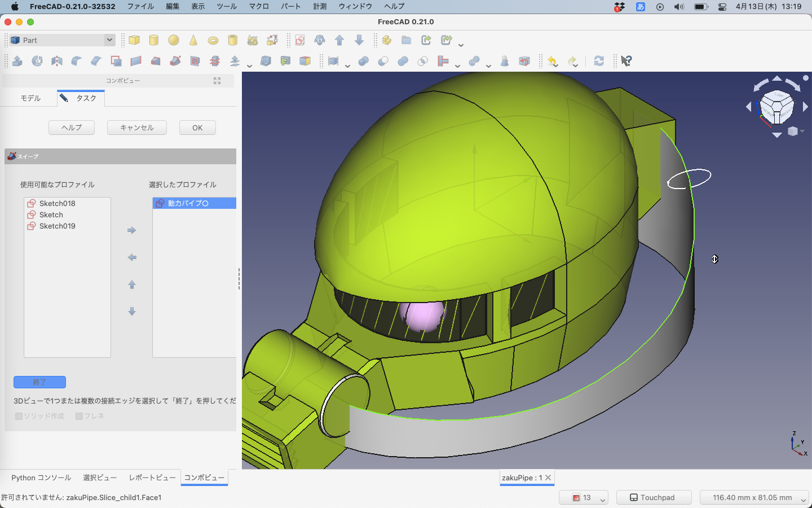The image size is (812, 508).
Task: Remove selected profile with left arrow
Action: click(x=132, y=257)
